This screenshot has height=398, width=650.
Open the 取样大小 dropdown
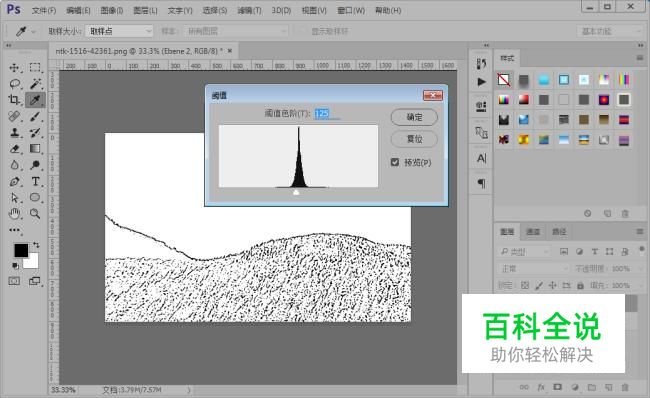[119, 31]
